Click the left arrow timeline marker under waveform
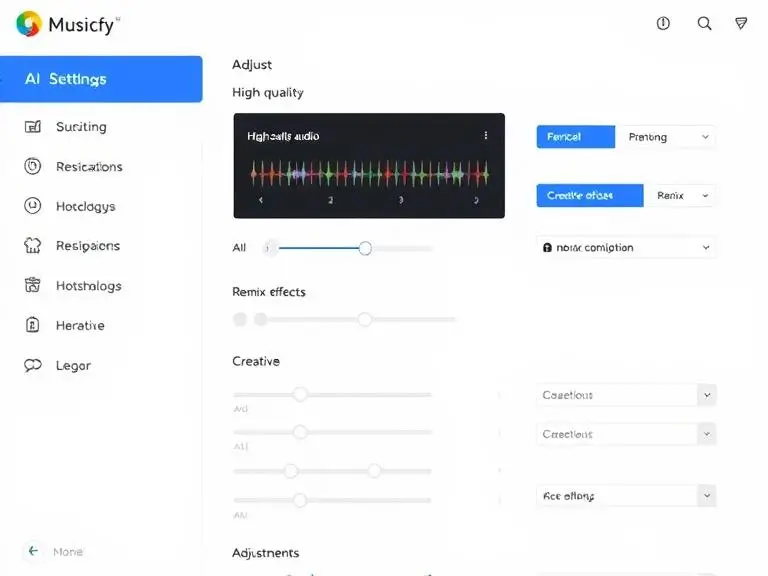Image resolution: width=768 pixels, height=576 pixels. (x=261, y=200)
